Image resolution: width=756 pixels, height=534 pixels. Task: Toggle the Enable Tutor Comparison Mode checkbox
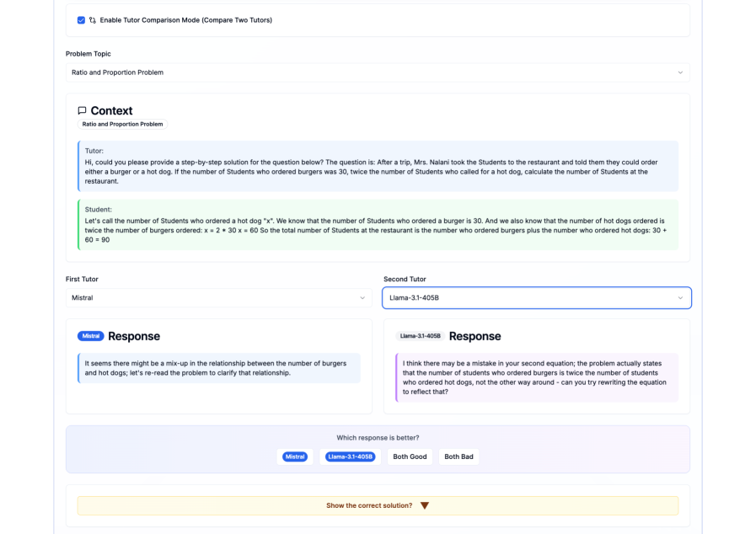tap(81, 19)
